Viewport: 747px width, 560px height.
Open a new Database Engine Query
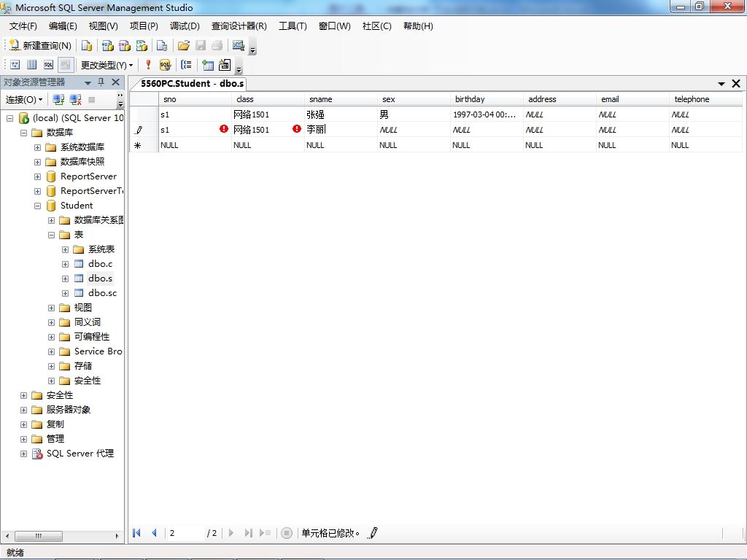(87, 45)
